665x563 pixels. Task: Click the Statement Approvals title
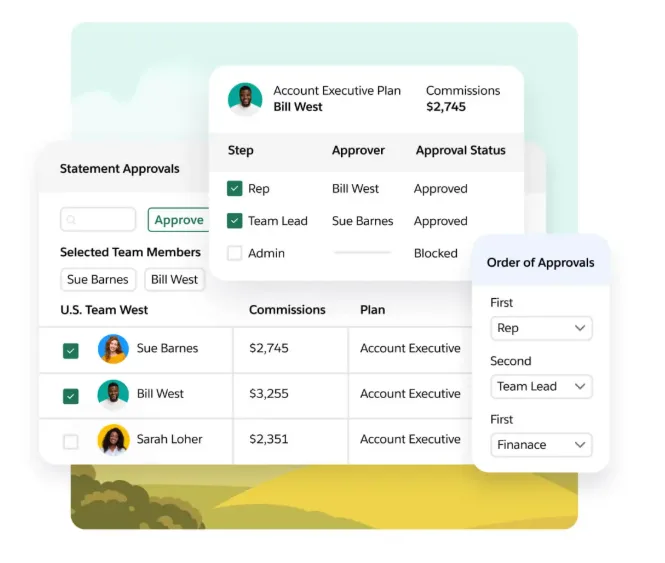tap(120, 169)
